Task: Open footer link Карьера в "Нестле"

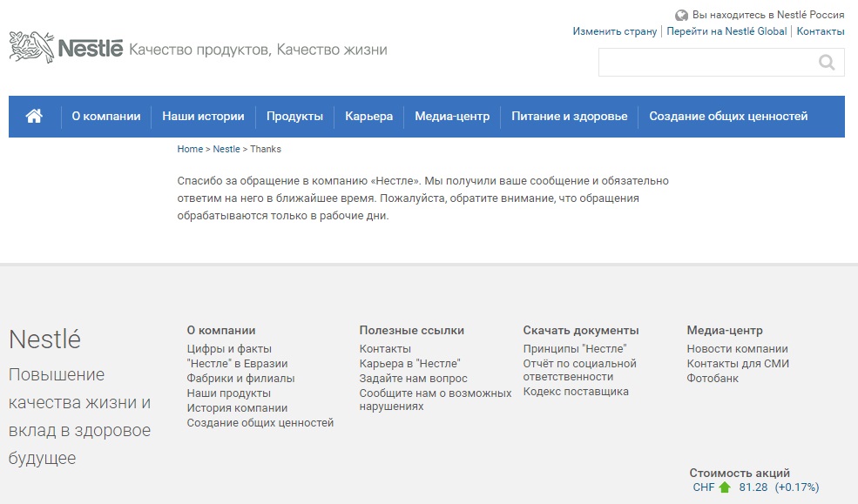Action: [409, 364]
